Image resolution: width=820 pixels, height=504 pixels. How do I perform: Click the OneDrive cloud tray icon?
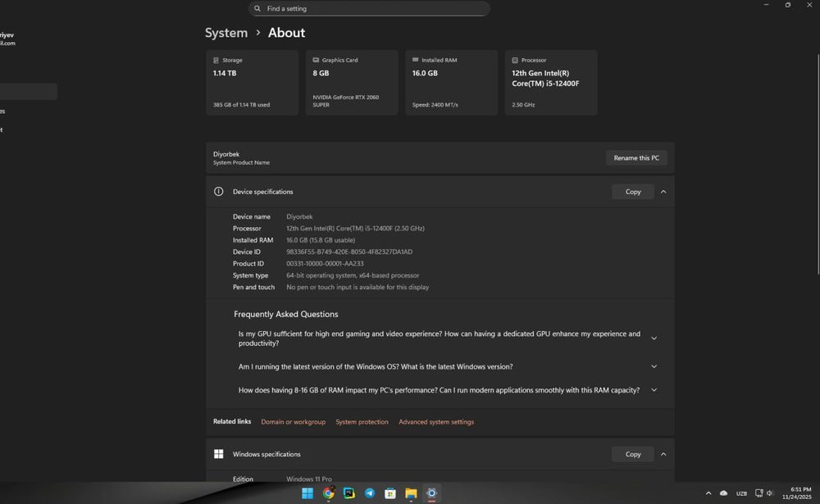click(x=724, y=493)
